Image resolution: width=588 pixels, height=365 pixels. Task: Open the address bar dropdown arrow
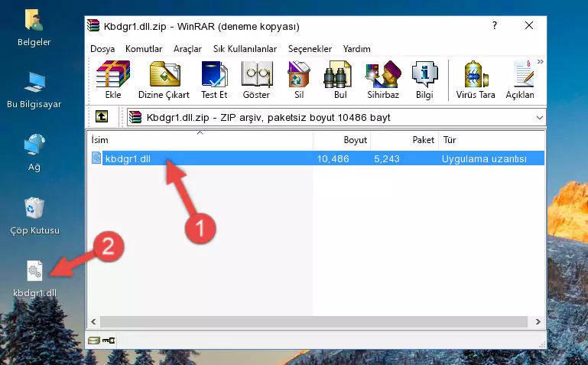click(540, 117)
